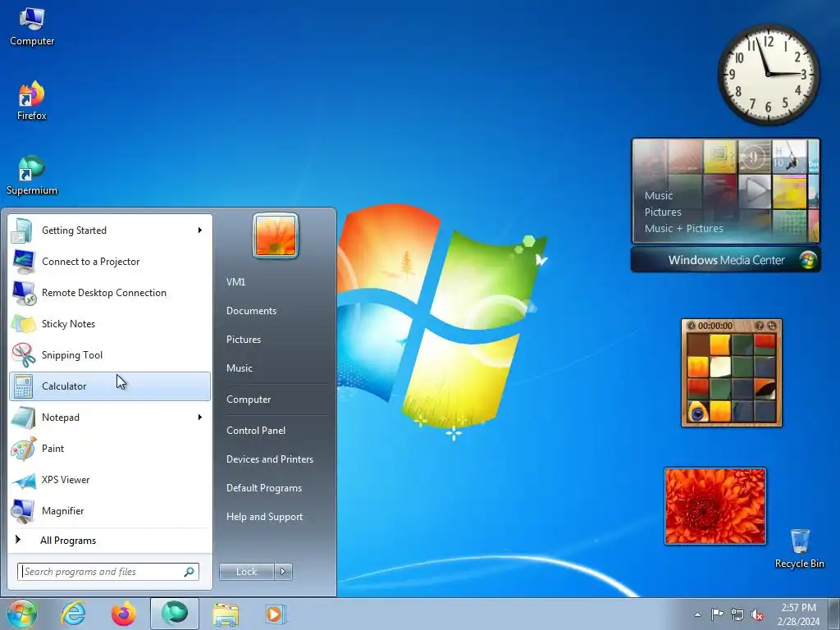Open Windows Explorer from the taskbar

(226, 614)
